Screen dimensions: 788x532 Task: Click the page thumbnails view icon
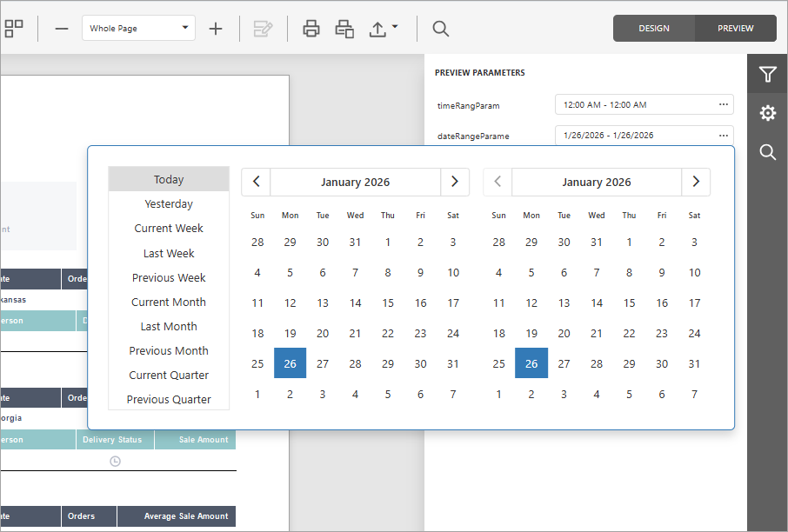click(14, 29)
